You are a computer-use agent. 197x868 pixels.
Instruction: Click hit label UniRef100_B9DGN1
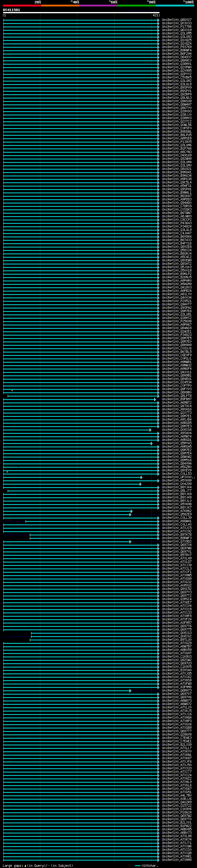[x=177, y=131]
